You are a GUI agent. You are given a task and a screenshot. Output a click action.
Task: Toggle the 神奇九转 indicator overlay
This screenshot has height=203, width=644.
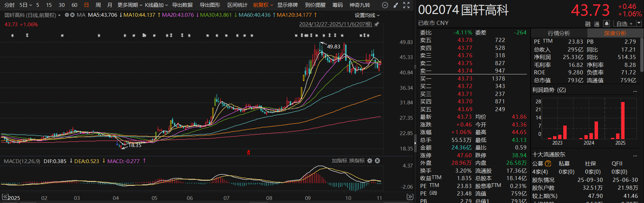(359, 5)
